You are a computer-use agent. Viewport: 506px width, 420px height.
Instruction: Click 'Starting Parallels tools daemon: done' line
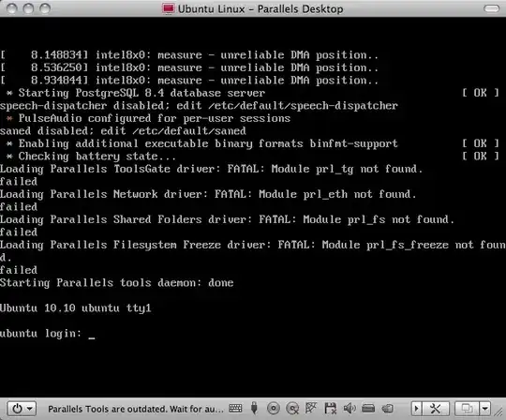click(116, 283)
